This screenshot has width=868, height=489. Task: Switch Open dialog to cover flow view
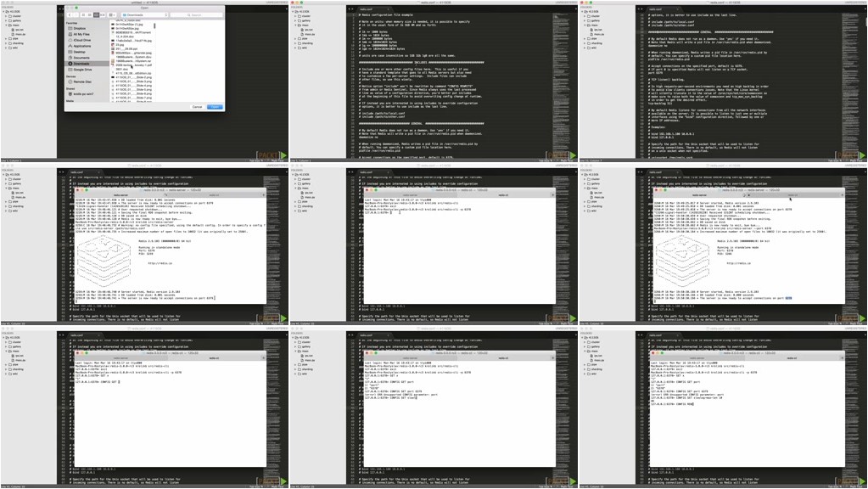click(x=103, y=15)
